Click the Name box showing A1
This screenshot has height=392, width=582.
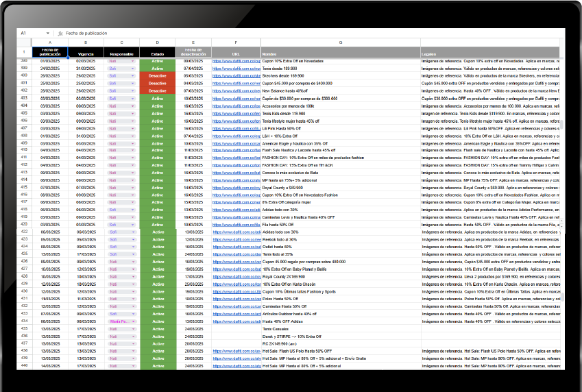[34, 34]
